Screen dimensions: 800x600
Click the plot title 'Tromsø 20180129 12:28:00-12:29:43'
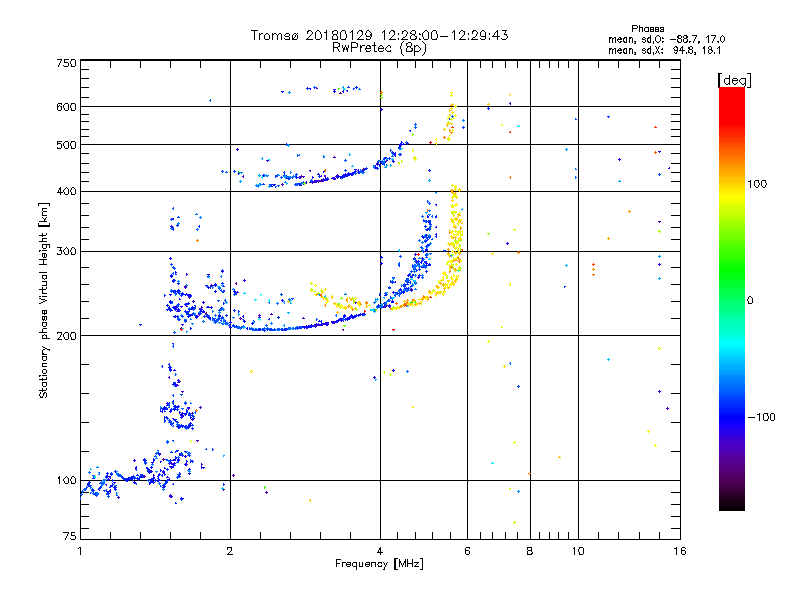[x=379, y=35]
